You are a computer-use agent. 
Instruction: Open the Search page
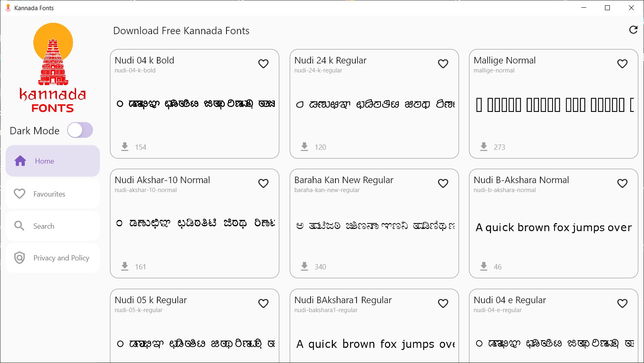[53, 226]
